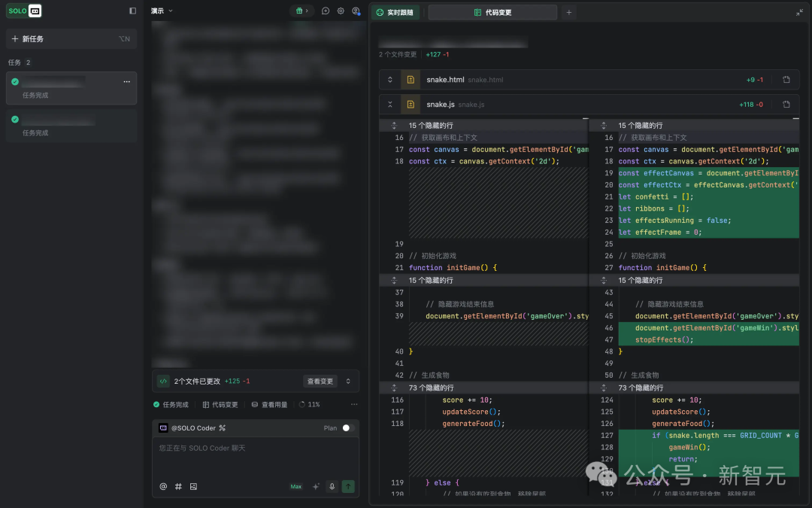
Task: Open the 演示 project dropdown
Action: click(x=162, y=11)
